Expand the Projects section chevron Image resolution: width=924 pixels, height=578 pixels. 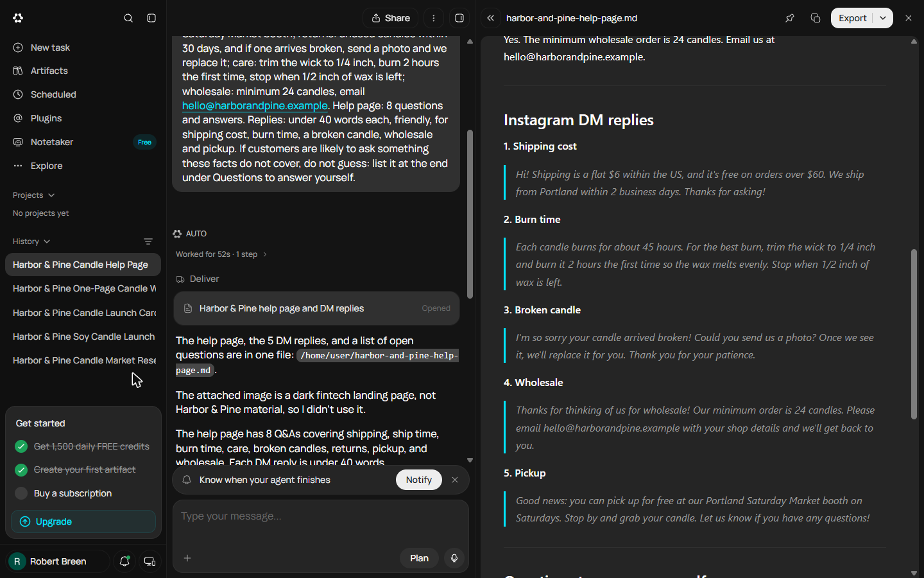51,195
